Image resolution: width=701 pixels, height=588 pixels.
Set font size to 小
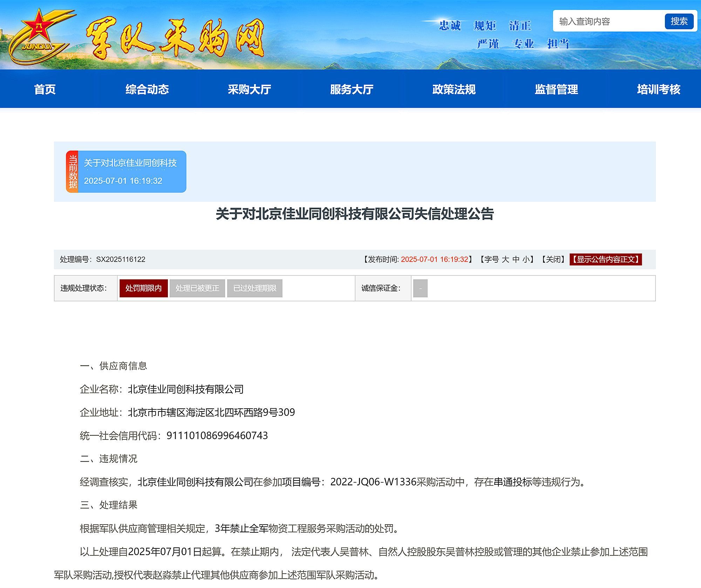point(526,259)
